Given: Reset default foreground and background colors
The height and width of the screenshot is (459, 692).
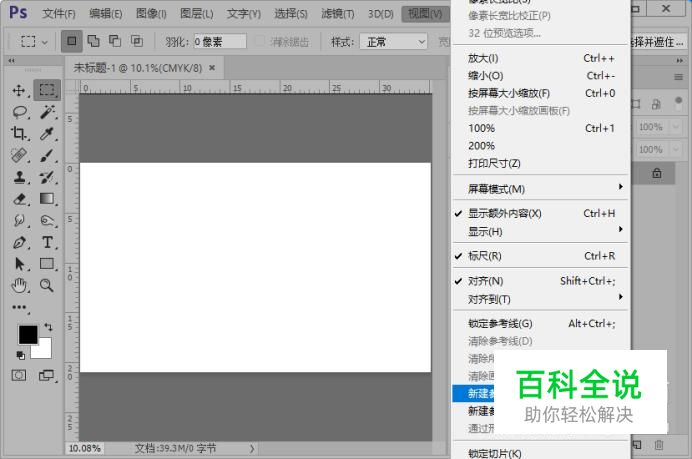Looking at the screenshot, I should (20, 355).
